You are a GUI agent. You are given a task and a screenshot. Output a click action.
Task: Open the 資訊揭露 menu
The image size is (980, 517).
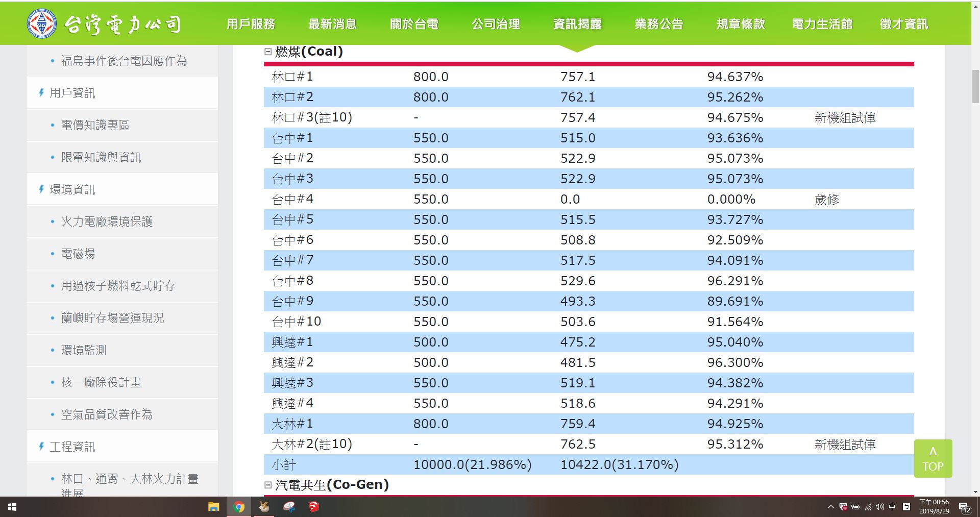577,24
